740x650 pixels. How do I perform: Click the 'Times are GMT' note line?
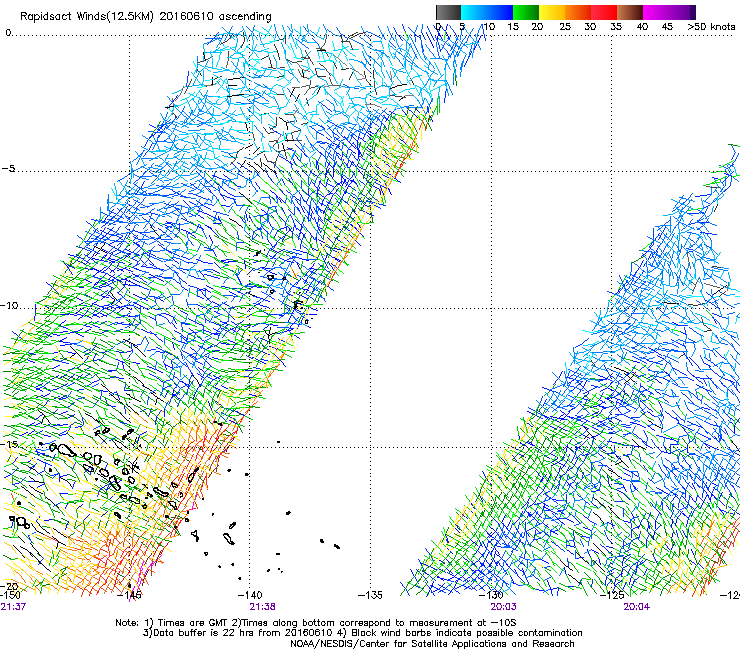316,623
